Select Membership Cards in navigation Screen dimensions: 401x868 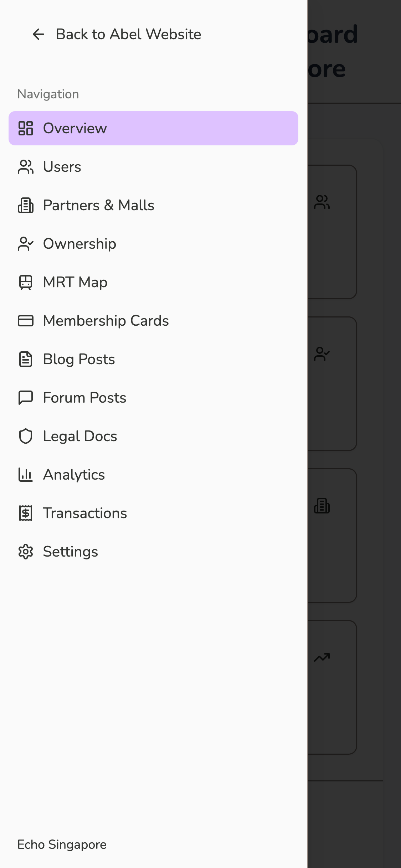106,321
